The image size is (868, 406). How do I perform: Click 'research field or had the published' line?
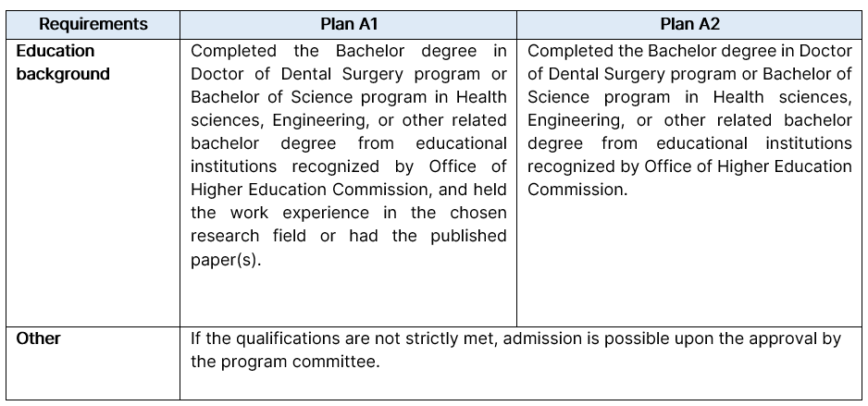pyautogui.click(x=348, y=236)
